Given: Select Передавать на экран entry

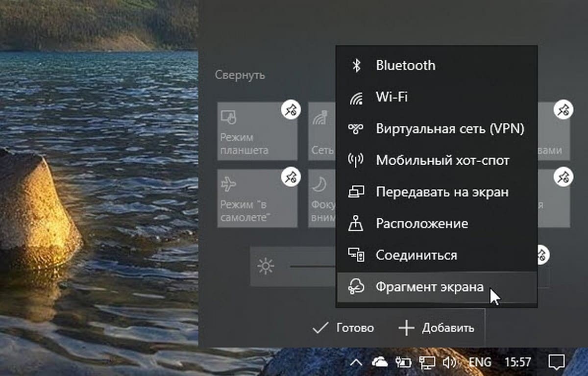Looking at the screenshot, I should coord(442,192).
